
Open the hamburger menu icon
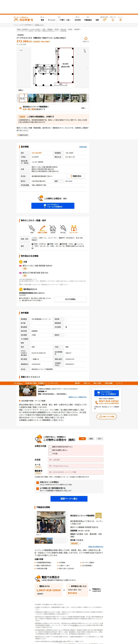[120, 20]
